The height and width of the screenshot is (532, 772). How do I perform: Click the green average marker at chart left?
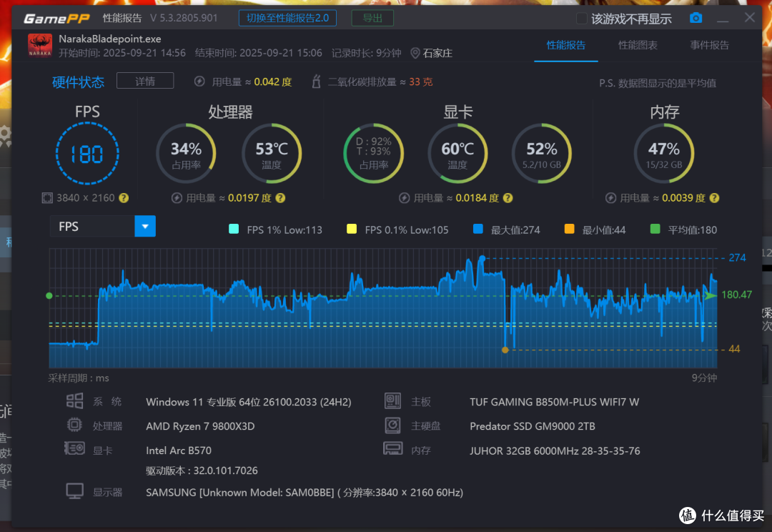point(49,295)
